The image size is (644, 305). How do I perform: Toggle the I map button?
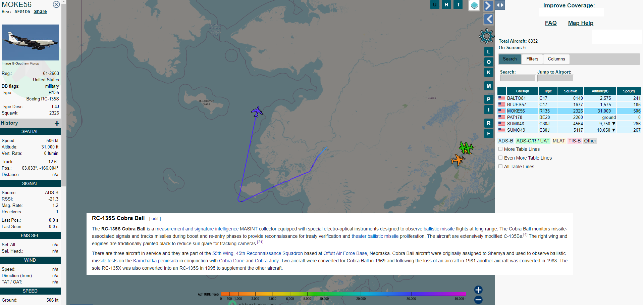point(488,110)
